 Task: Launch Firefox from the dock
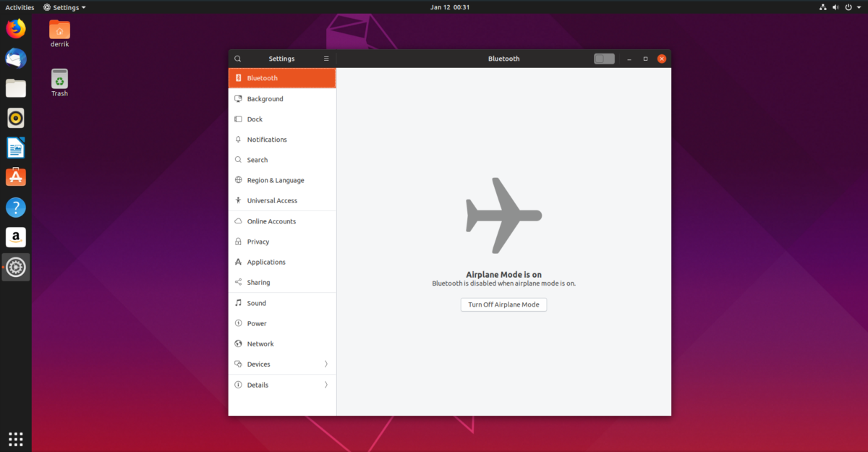pos(16,29)
